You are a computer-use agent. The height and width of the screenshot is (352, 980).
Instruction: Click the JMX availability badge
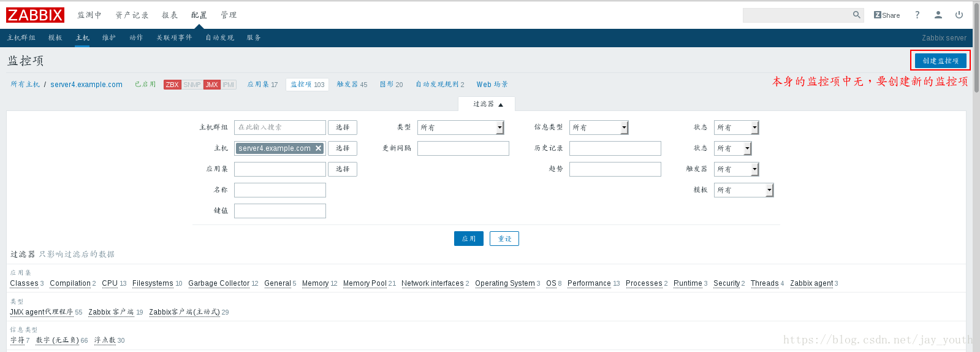(x=212, y=85)
